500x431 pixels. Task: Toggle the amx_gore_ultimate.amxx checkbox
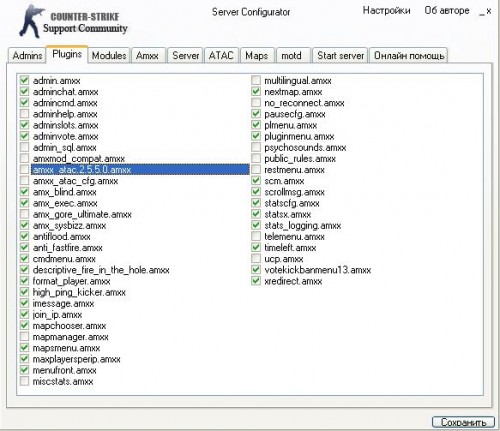(24, 214)
